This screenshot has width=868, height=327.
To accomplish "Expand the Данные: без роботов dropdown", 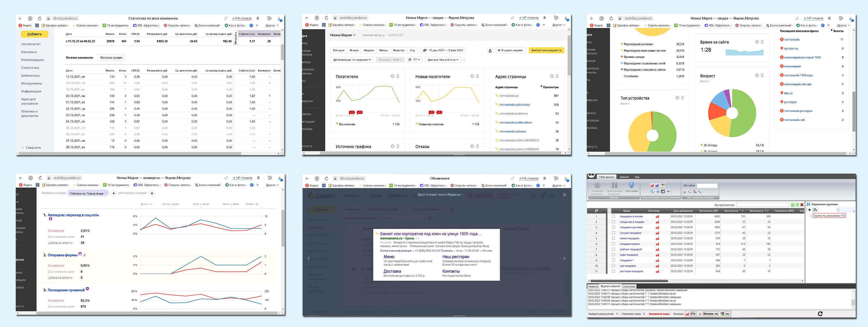I will tap(443, 60).
